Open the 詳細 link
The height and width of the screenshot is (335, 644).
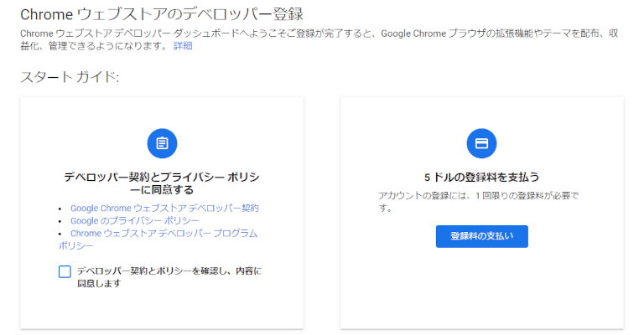[183, 46]
